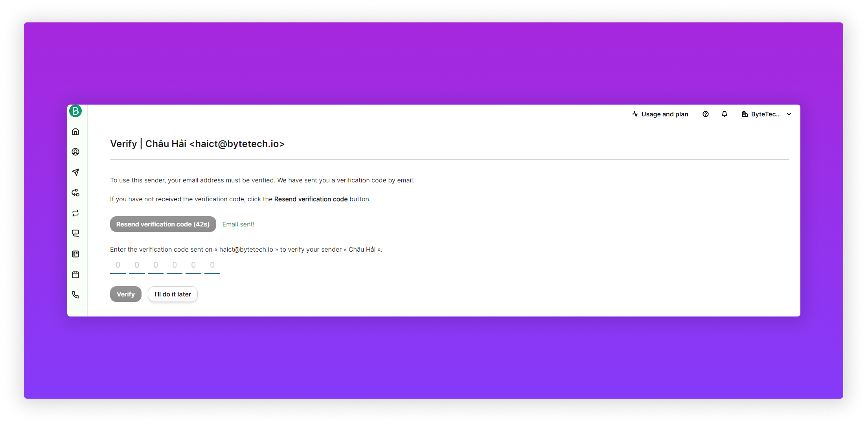This screenshot has width=868, height=425.
Task: Open the Home sidebar icon
Action: click(75, 132)
